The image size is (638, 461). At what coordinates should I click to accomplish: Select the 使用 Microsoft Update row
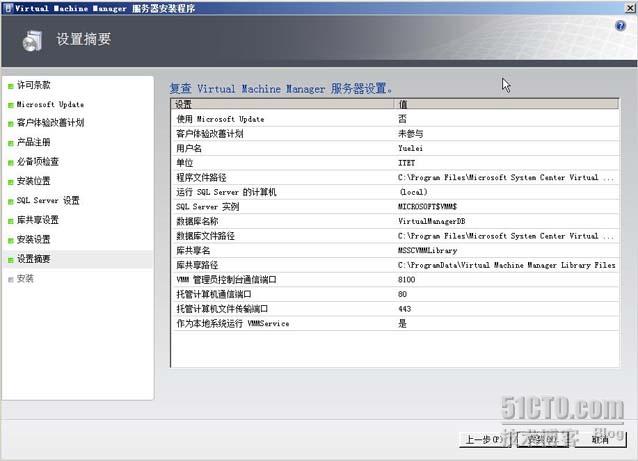tap(395, 119)
